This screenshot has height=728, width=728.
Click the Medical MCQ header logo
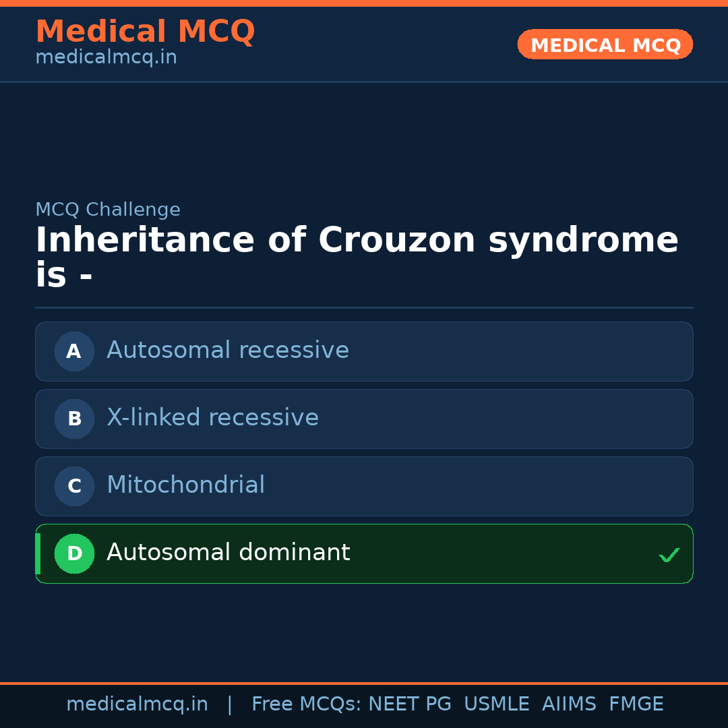click(145, 31)
